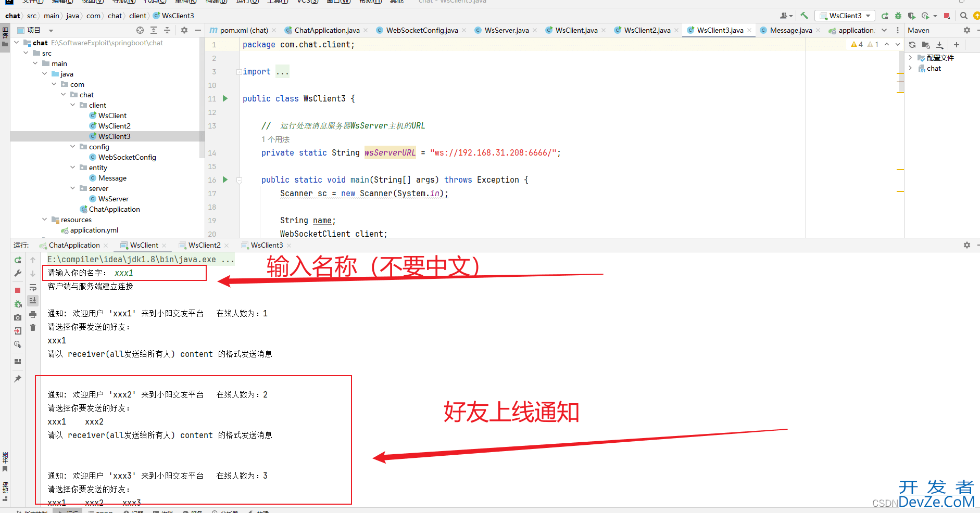
Task: Open the 项目 view selector dropdown
Action: click(35, 30)
